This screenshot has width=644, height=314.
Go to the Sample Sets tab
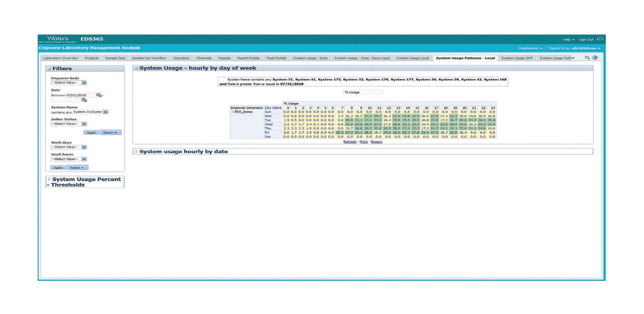[x=115, y=58]
